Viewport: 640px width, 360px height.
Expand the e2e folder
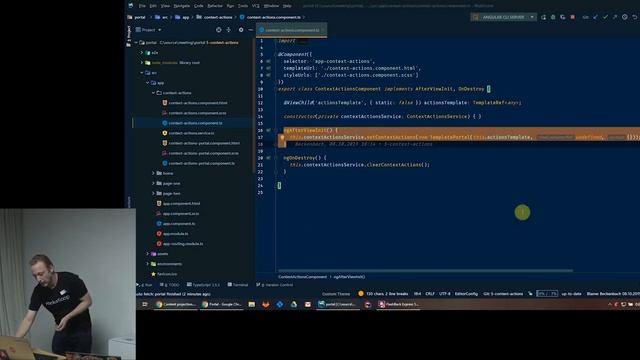(142, 53)
